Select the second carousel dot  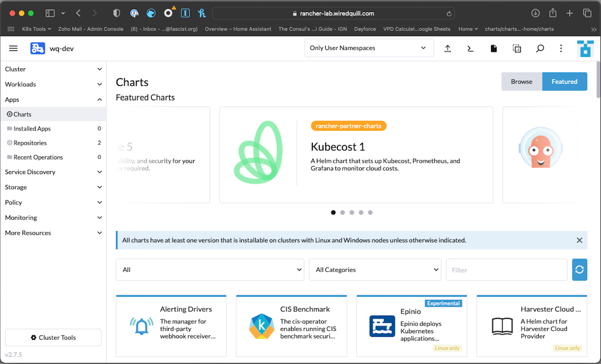tap(343, 212)
